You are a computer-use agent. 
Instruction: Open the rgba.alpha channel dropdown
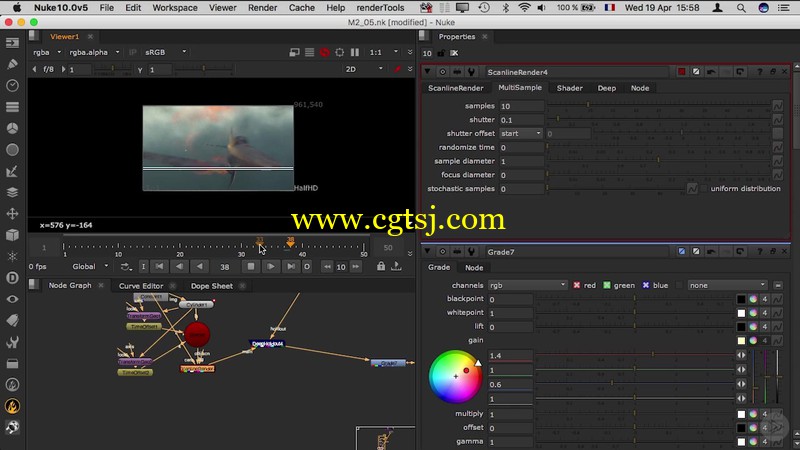point(94,52)
